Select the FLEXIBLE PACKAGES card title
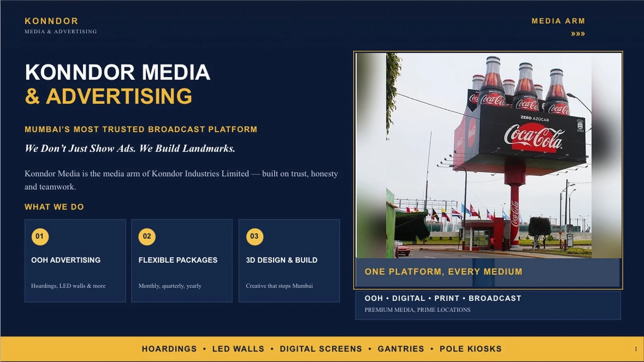Viewport: 644px width, 362px height. pos(178,260)
